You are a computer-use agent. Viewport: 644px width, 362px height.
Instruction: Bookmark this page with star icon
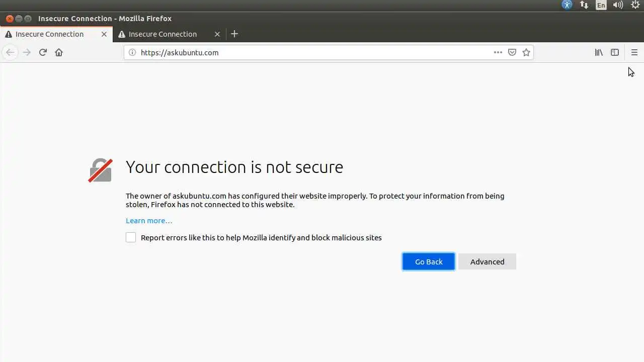526,52
